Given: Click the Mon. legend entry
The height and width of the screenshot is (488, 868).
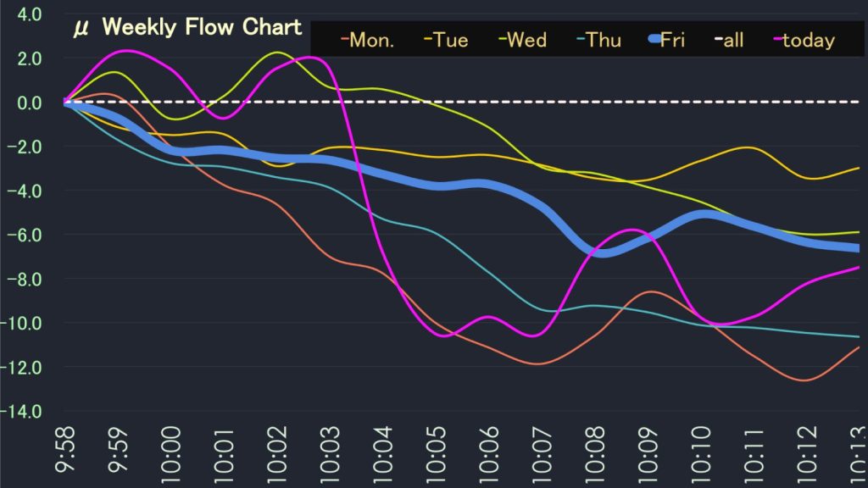Looking at the screenshot, I should [x=368, y=40].
